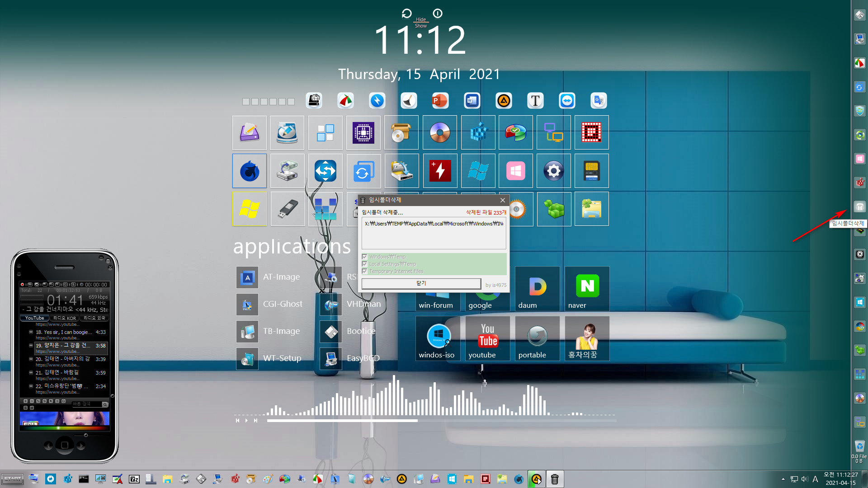Open the blue registry cubes tile
Image resolution: width=868 pixels, height=488 pixels.
click(x=478, y=132)
